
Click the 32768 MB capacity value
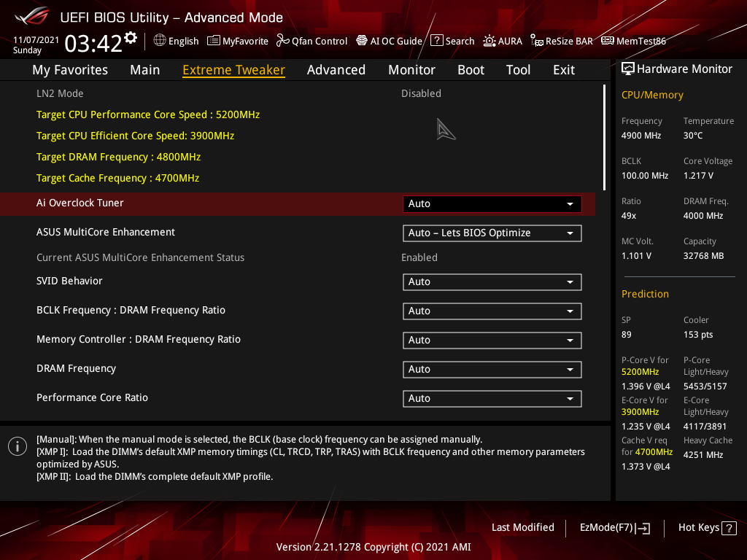pyautogui.click(x=704, y=256)
